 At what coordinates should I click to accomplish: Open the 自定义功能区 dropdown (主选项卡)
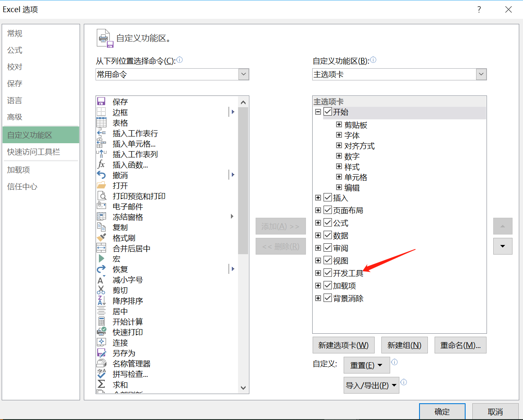(399, 75)
